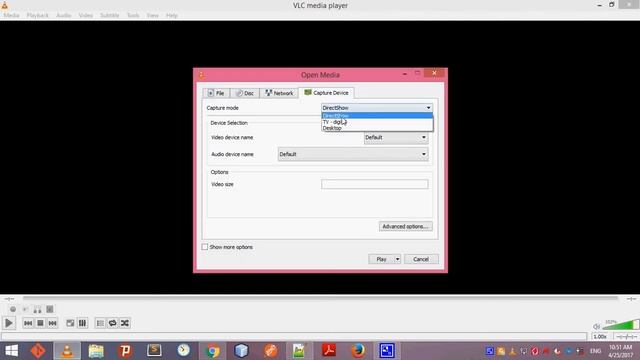
Task: Take a snapshot using the snapshot icon
Action: [x=25, y=309]
